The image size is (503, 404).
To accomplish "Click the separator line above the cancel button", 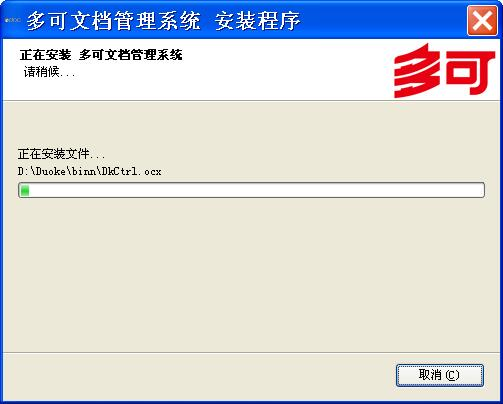I will point(251,352).
